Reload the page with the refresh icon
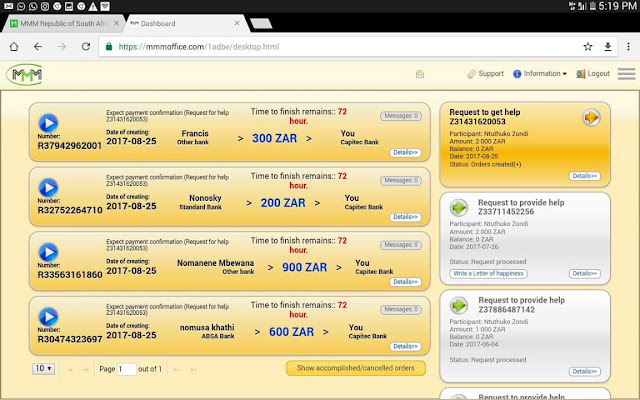This screenshot has width=640, height=400. 86,47
